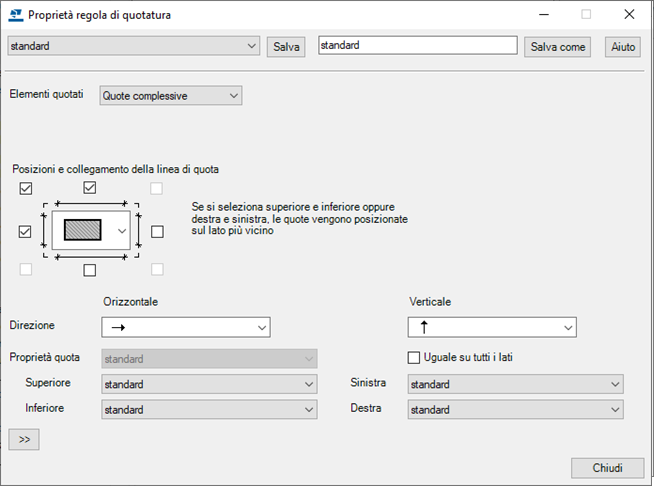654x486 pixels.
Task: Enable the top-left corner position checkbox
Action: 26,188
